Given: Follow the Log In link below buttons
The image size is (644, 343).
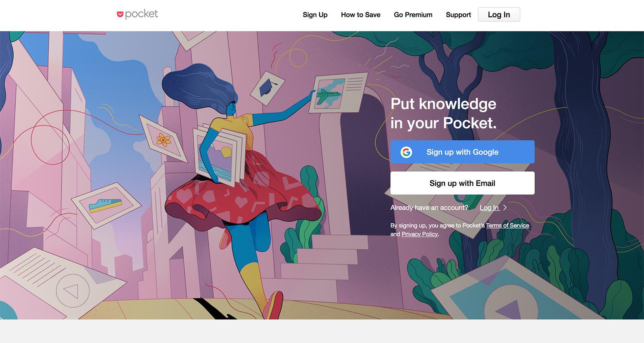Looking at the screenshot, I should click(490, 208).
